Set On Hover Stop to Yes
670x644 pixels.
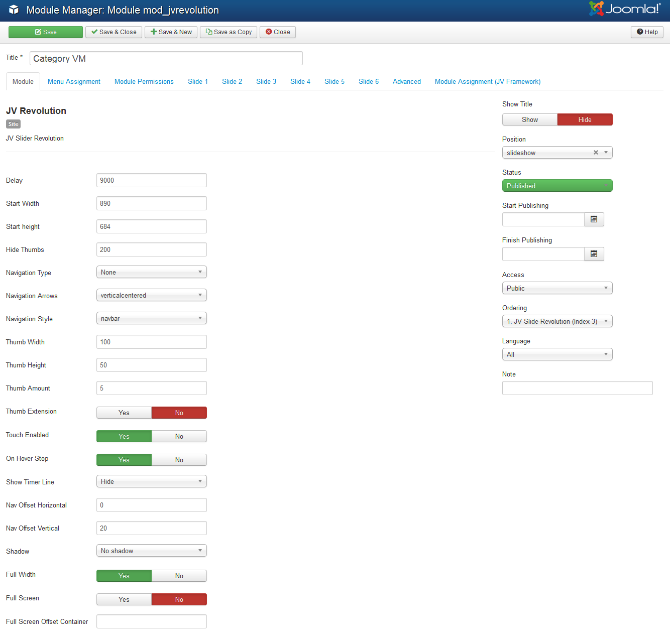124,460
